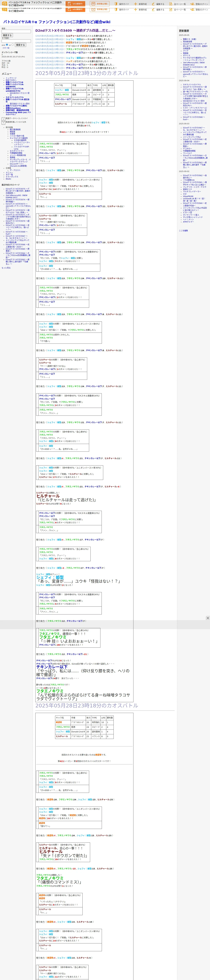Open クリア in update history
The width and height of the screenshot is (210, 980).
pos(186,51)
